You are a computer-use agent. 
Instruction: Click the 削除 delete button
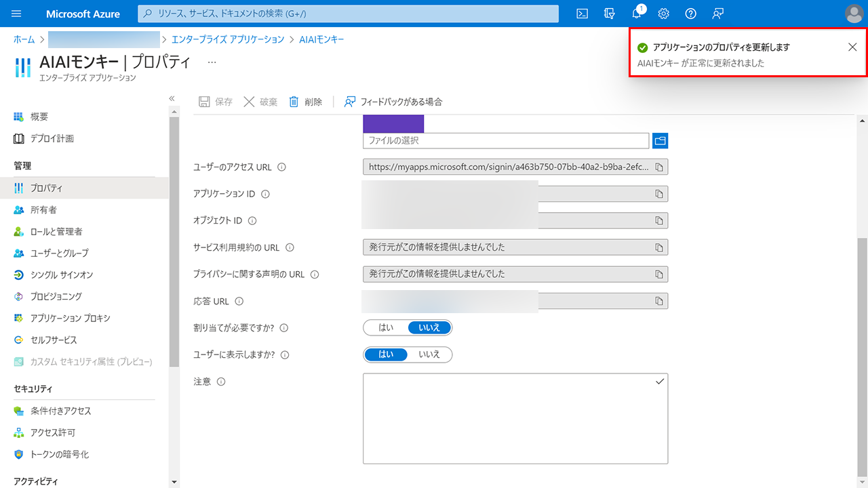click(306, 102)
